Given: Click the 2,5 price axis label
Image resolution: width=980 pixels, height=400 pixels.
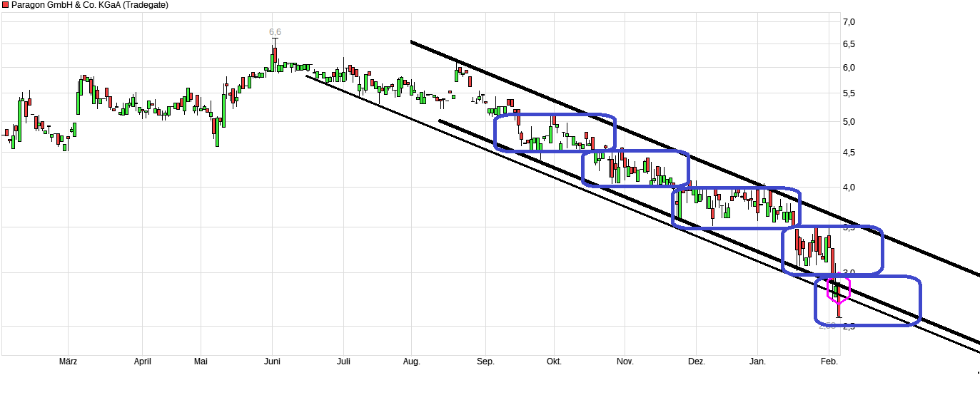Looking at the screenshot, I should coord(849,327).
